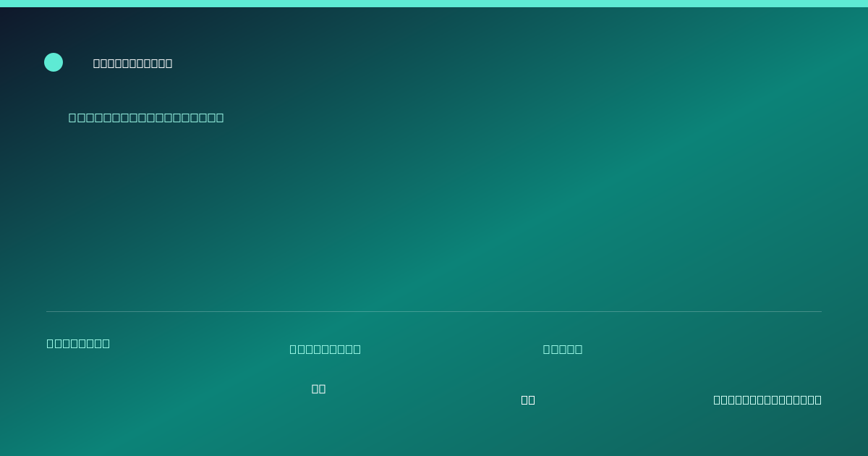Click the horizontal divider line above the footer

pyautogui.click(x=434, y=311)
